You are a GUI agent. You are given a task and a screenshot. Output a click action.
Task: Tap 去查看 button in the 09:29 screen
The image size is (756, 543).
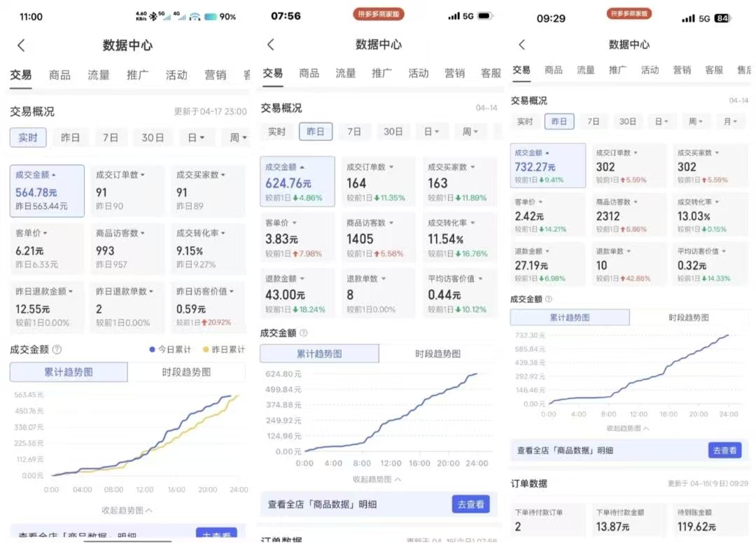pyautogui.click(x=724, y=451)
